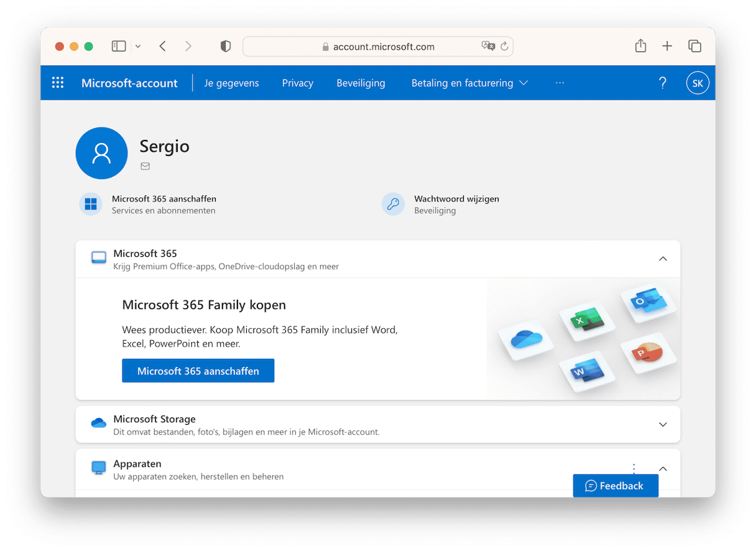Click the Uw apparaten zoeken description text

tap(198, 477)
